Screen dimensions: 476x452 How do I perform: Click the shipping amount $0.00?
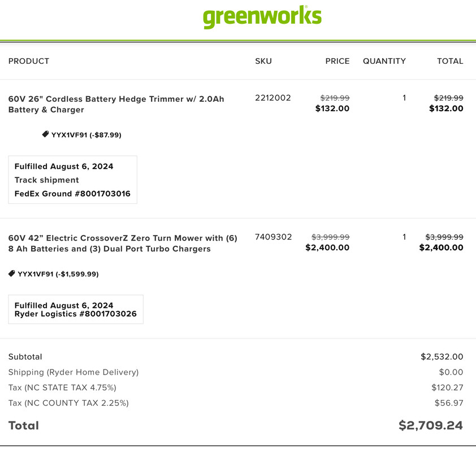pos(451,372)
